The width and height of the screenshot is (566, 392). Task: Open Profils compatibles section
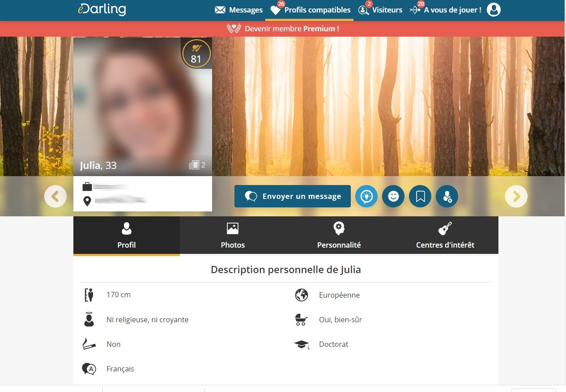click(x=311, y=10)
